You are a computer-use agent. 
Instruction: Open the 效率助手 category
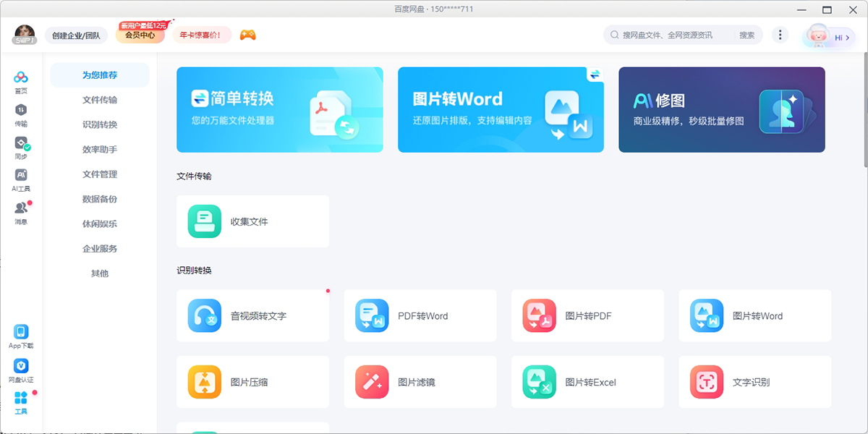click(x=100, y=150)
